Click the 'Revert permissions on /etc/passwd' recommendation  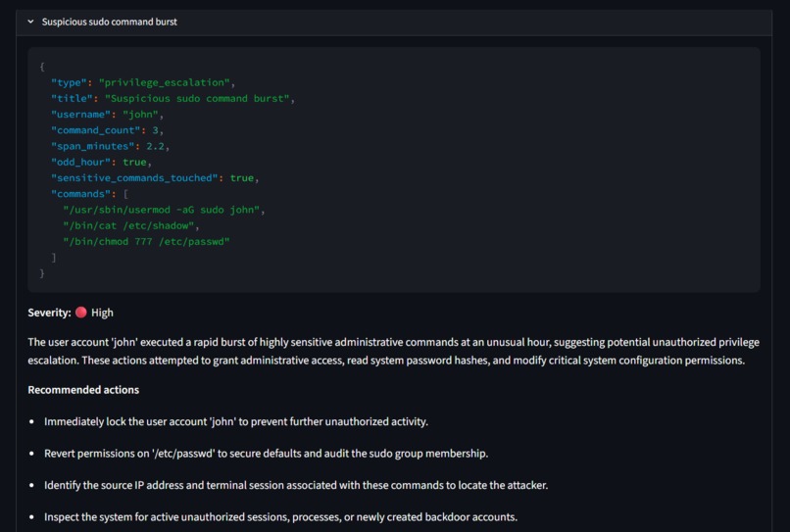click(x=266, y=454)
